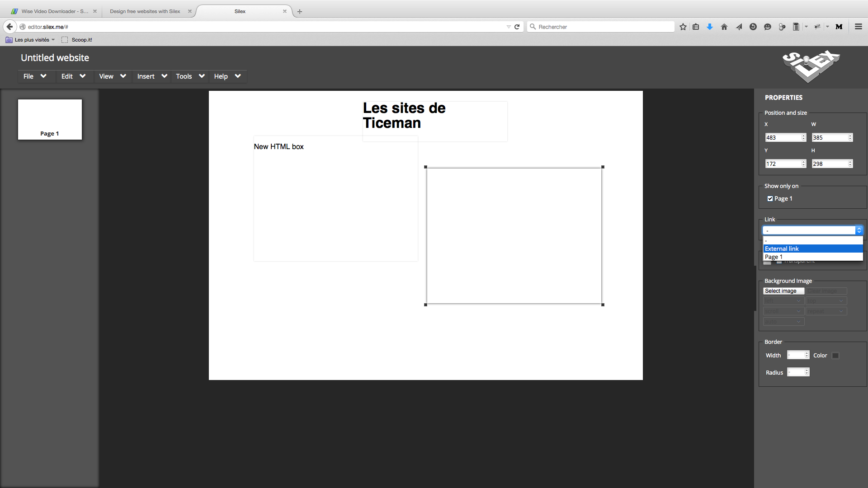Click the home button icon in toolbar

[724, 27]
